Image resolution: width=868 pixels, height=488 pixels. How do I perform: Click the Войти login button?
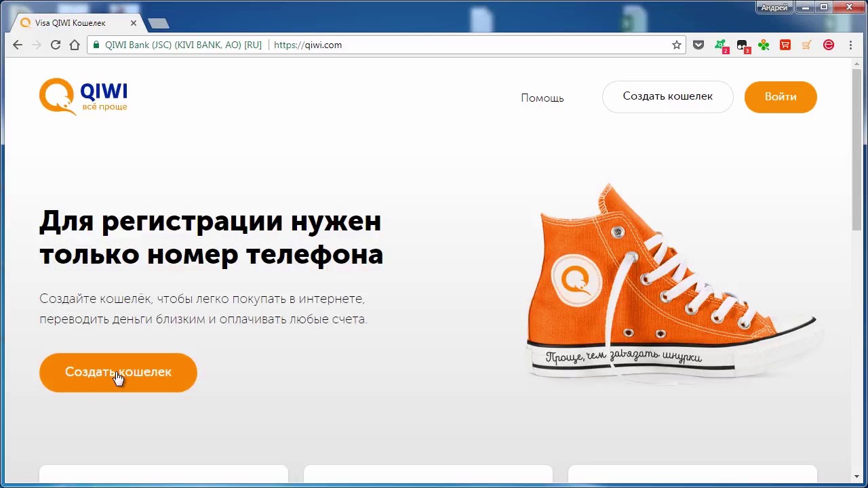pyautogui.click(x=781, y=97)
